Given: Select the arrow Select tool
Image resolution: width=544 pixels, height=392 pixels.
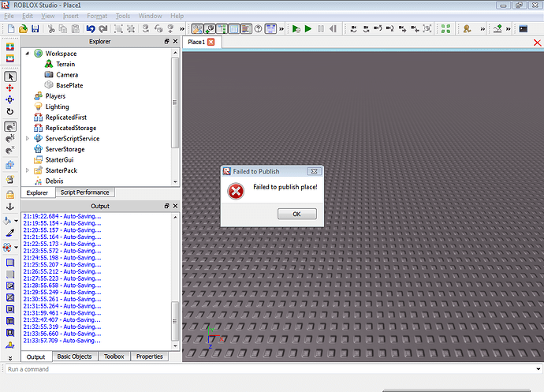Looking at the screenshot, I should coord(10,77).
